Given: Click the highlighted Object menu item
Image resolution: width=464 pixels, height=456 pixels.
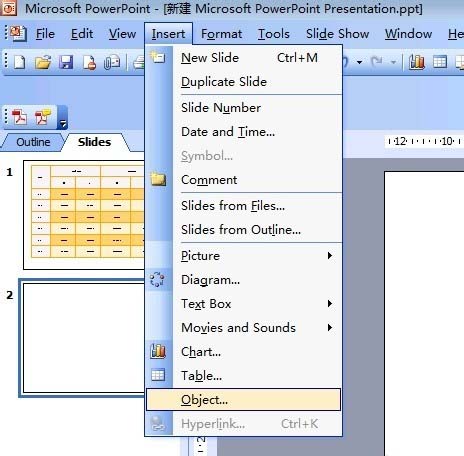Looking at the screenshot, I should 243,399.
